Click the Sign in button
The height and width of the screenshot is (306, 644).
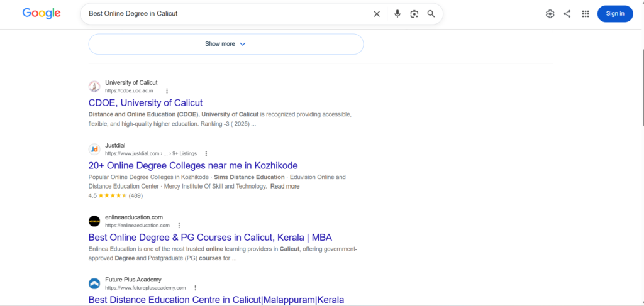(615, 14)
